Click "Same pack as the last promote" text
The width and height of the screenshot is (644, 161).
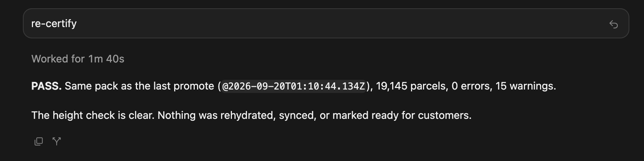pyautogui.click(x=139, y=86)
